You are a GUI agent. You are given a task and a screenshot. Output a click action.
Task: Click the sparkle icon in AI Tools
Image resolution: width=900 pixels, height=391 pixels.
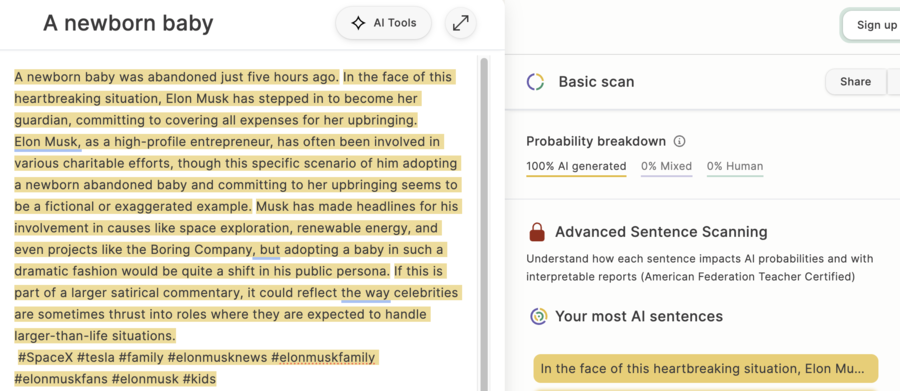tap(358, 23)
